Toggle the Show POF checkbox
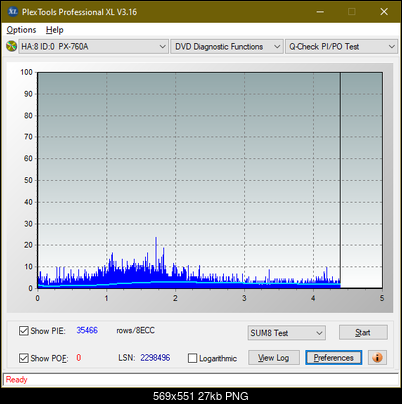 click(24, 358)
